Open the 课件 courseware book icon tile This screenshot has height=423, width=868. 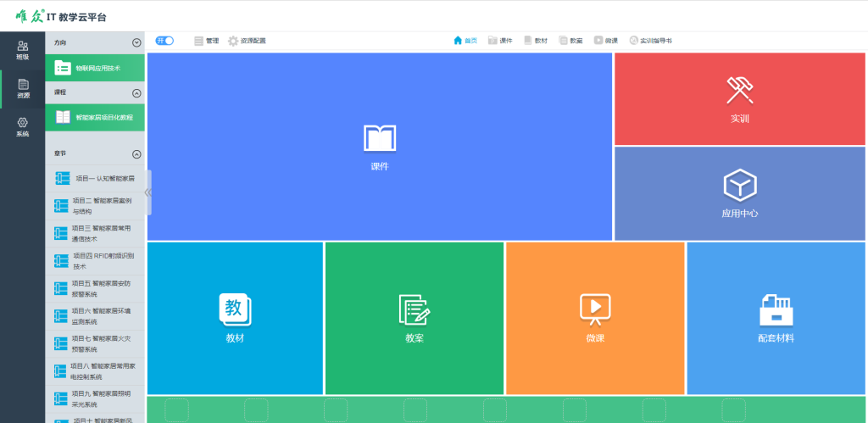[379, 138]
